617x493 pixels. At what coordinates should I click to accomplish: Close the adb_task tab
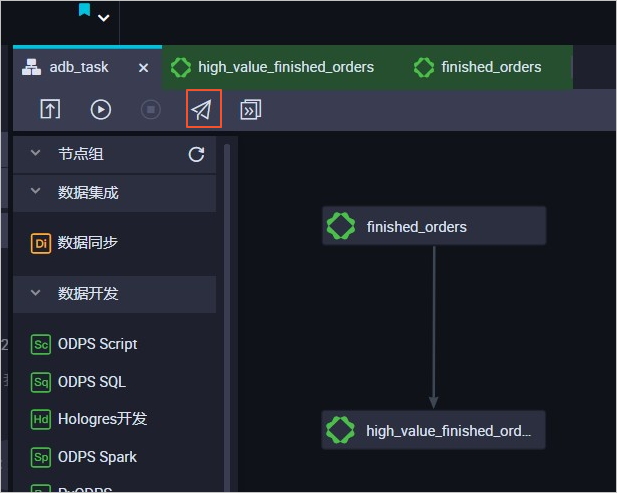[144, 68]
